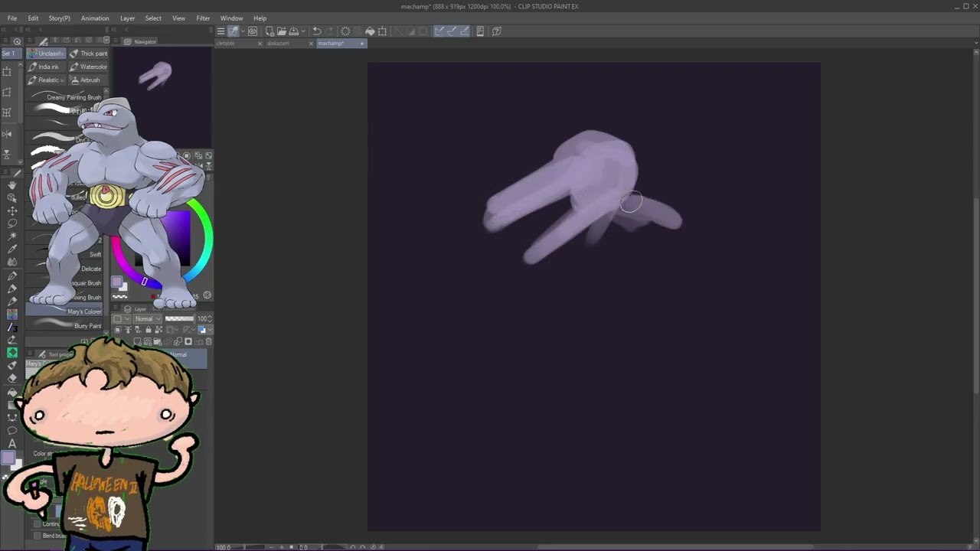Image resolution: width=980 pixels, height=551 pixels.
Task: Choose the Blurry Paint brush
Action: (66, 325)
